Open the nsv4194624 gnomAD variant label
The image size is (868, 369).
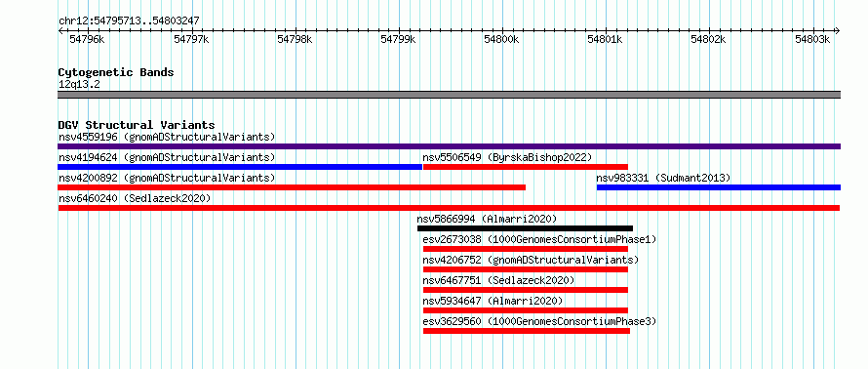[167, 157]
